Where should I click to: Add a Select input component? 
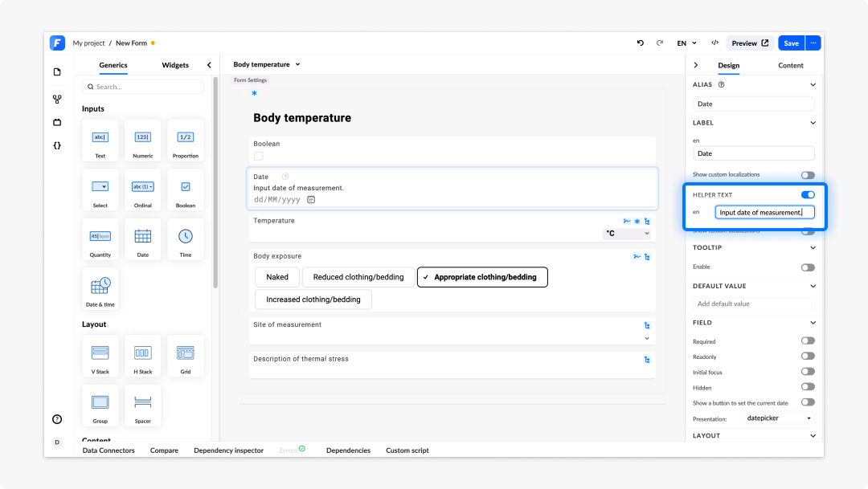100,190
